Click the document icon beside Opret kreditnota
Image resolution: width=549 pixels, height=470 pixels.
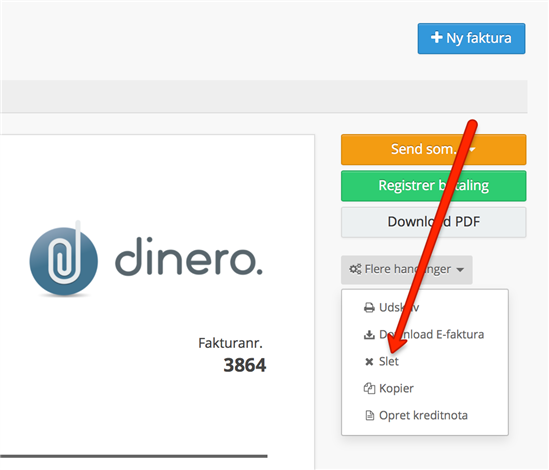(x=369, y=415)
